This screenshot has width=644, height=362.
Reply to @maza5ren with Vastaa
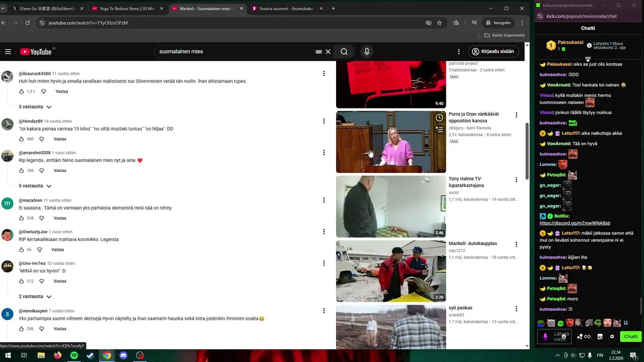click(60, 218)
